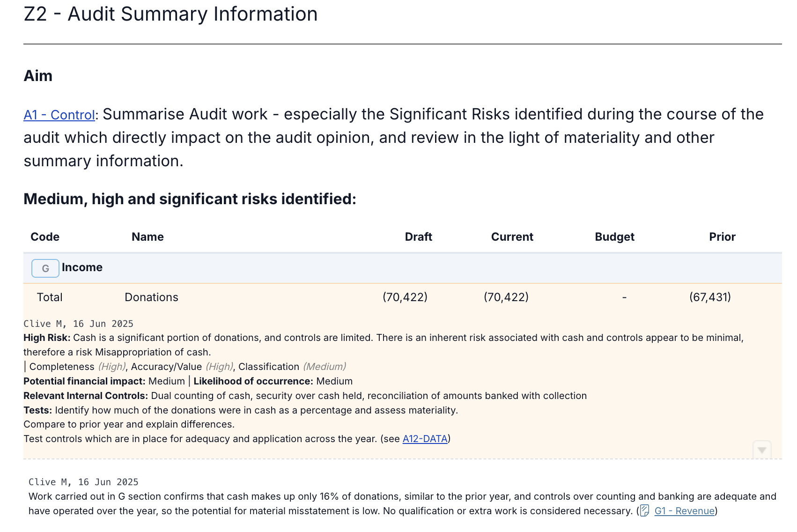Click the Prior column header
Screen dimensions: 797x532
pos(722,237)
